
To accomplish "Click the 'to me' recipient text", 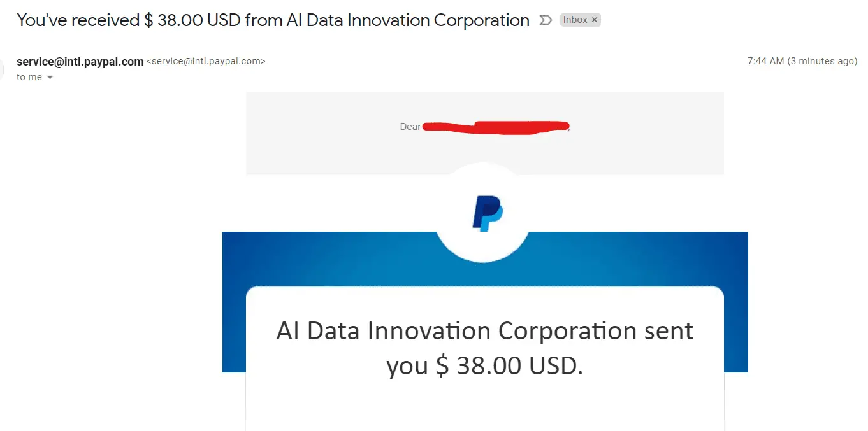I will coord(29,77).
